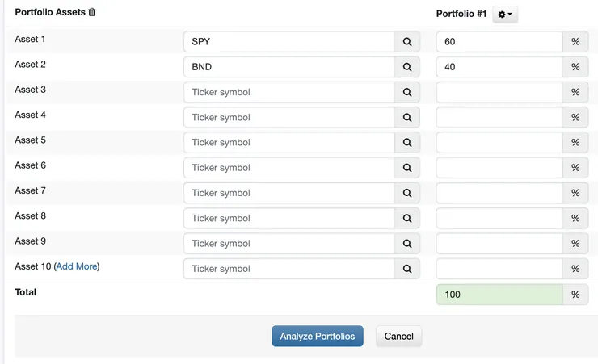
Task: Select the Asset 2 allocation field showing 40
Action: [499, 67]
